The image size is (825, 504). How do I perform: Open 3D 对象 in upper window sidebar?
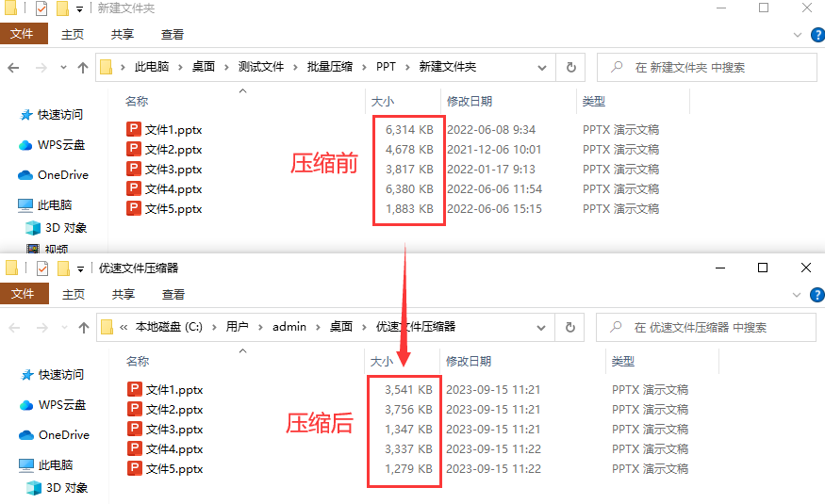click(57, 228)
